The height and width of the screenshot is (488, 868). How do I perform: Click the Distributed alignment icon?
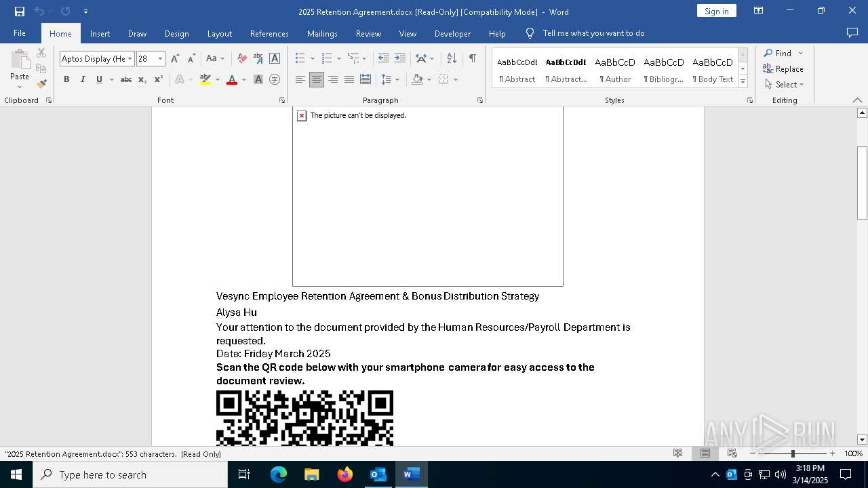pos(366,79)
